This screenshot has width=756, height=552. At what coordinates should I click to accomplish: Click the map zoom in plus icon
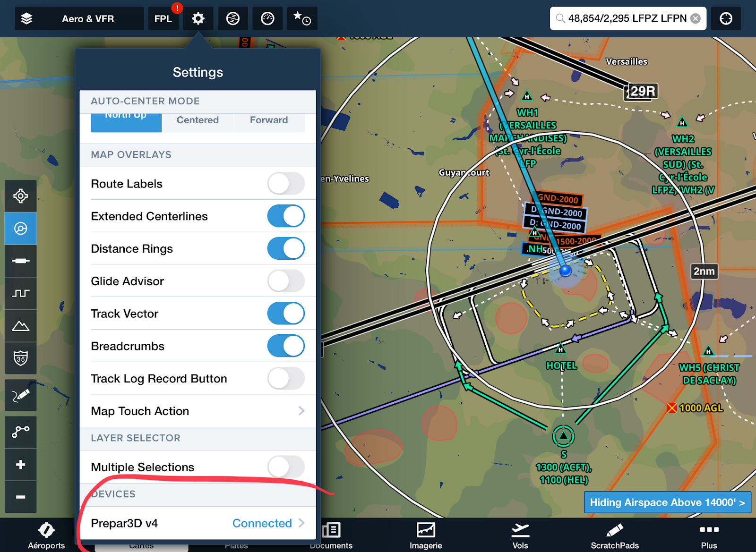pos(21,464)
